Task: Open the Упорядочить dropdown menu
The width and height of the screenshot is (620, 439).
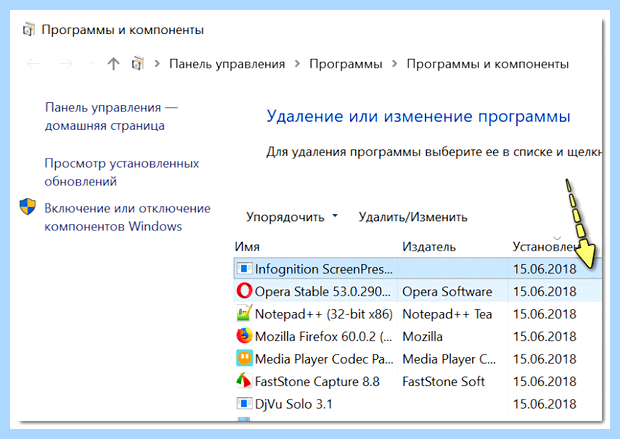Action: (x=292, y=217)
